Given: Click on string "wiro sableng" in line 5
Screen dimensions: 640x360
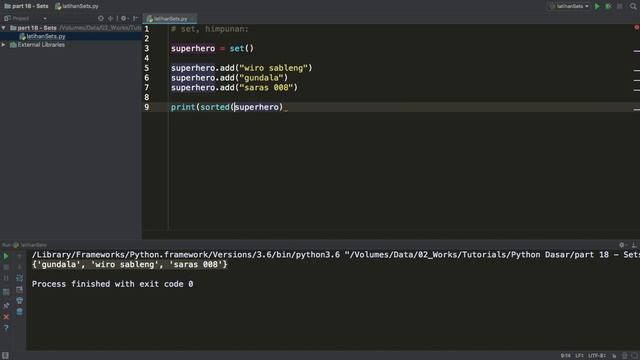Looking at the screenshot, I should (x=273, y=68).
